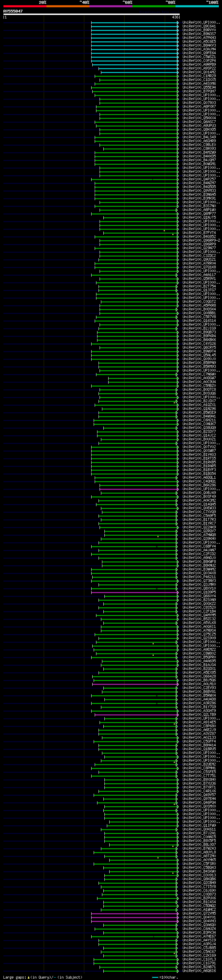This screenshot has height=980, width=222.
Task: Select hit label UniRef100_Q13TG7
Action: click(x=199, y=290)
